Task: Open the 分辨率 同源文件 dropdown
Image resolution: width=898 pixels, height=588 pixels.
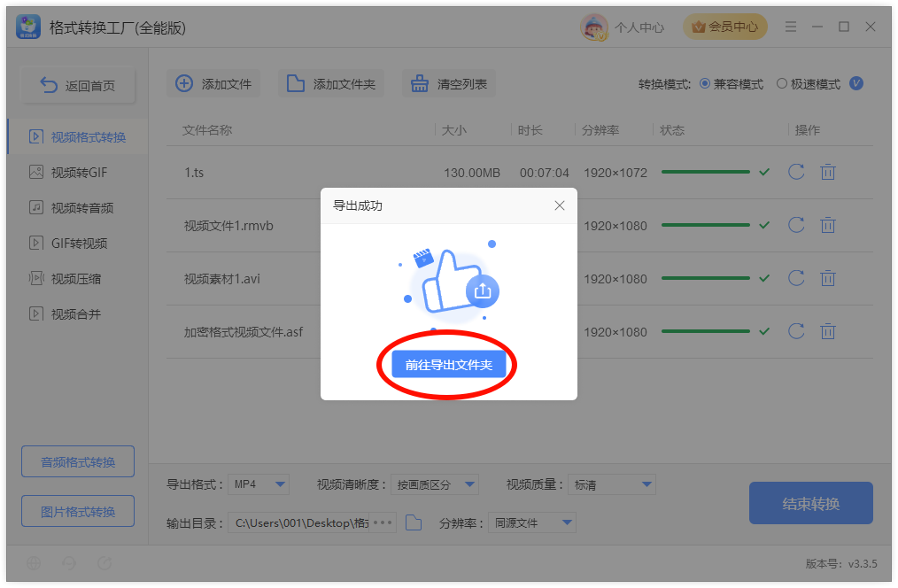Action: pyautogui.click(x=532, y=522)
